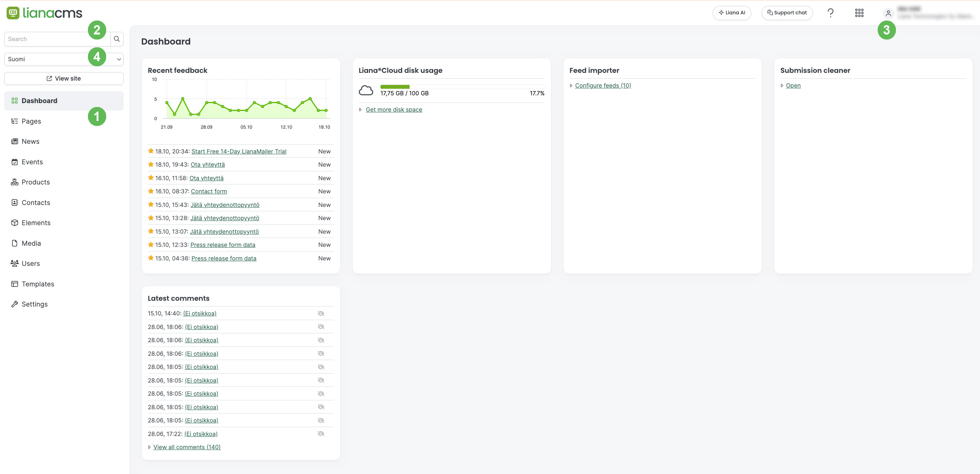Viewport: 980px width, 474px height.
Task: Click the Media file icon
Action: 15,243
